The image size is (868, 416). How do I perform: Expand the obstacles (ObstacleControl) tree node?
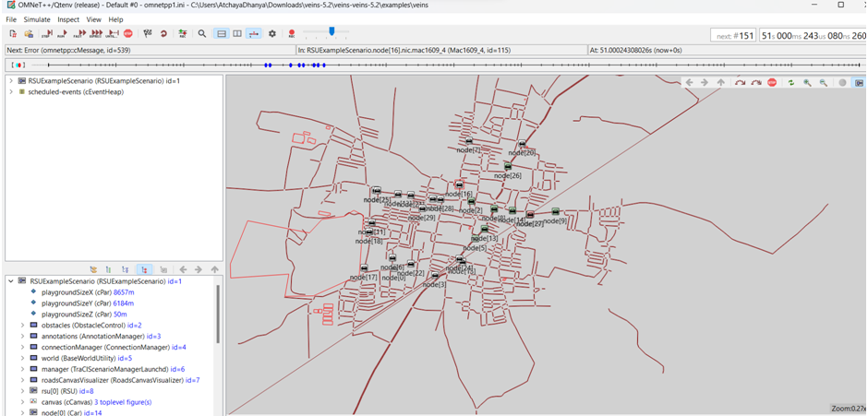click(23, 326)
